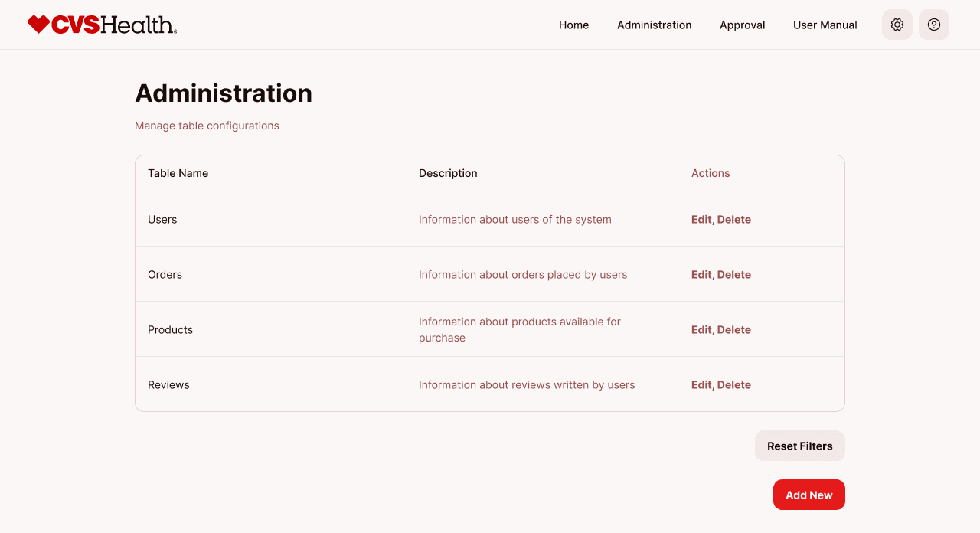Click the CVS Health logo

click(103, 25)
